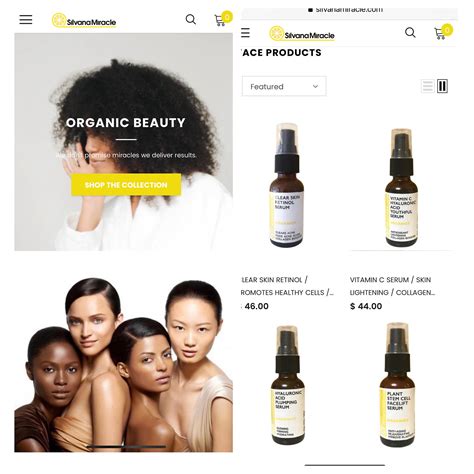Image resolution: width=474 pixels, height=474 pixels.
Task: Open the hamburger menu in the left screen
Action: point(26,20)
